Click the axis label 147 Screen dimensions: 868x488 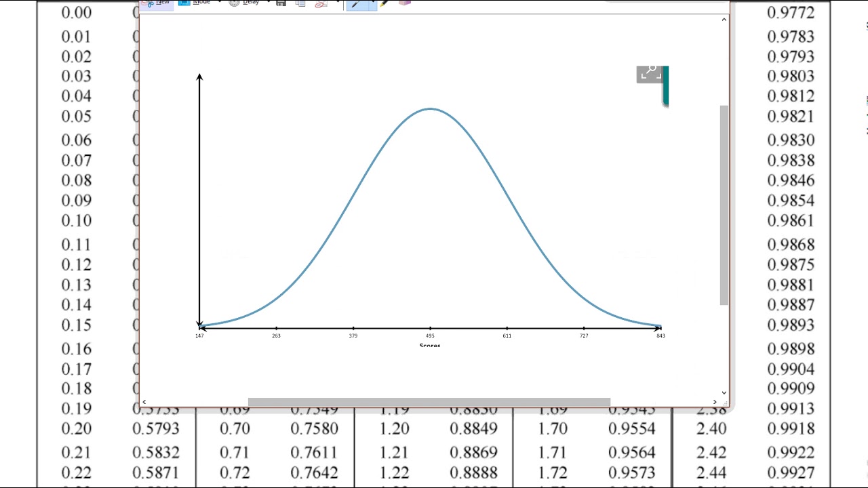(199, 336)
